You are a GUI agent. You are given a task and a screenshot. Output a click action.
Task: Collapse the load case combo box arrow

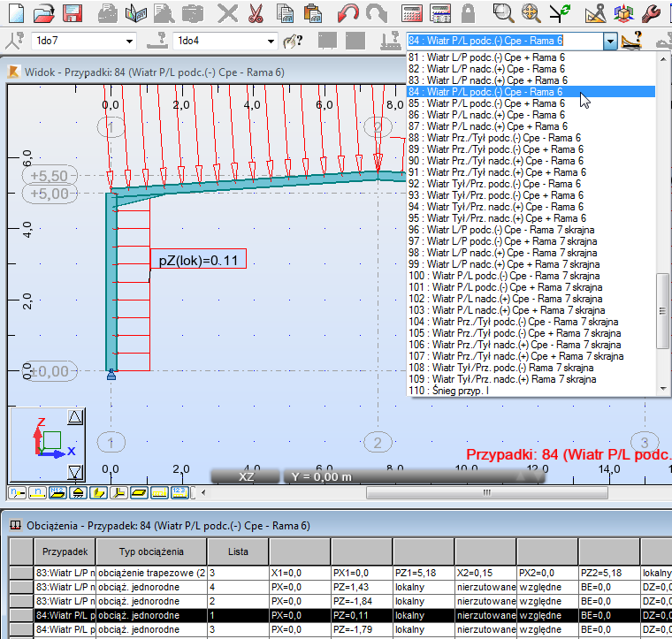[609, 41]
